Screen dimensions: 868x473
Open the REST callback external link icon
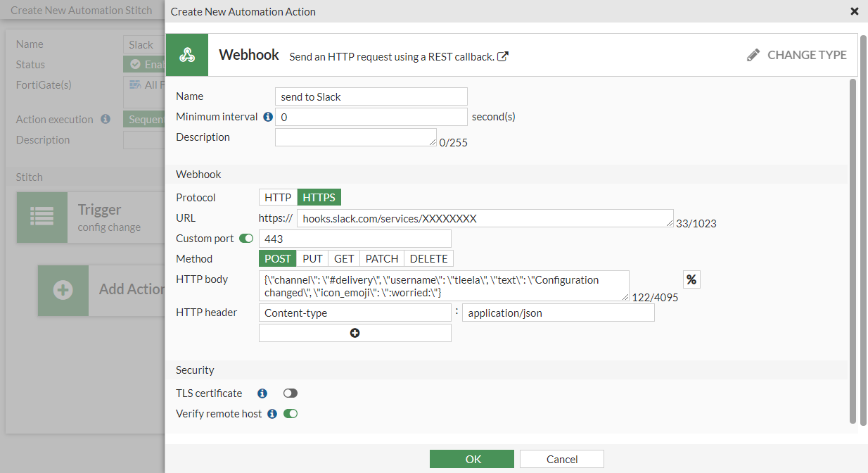[x=503, y=56]
